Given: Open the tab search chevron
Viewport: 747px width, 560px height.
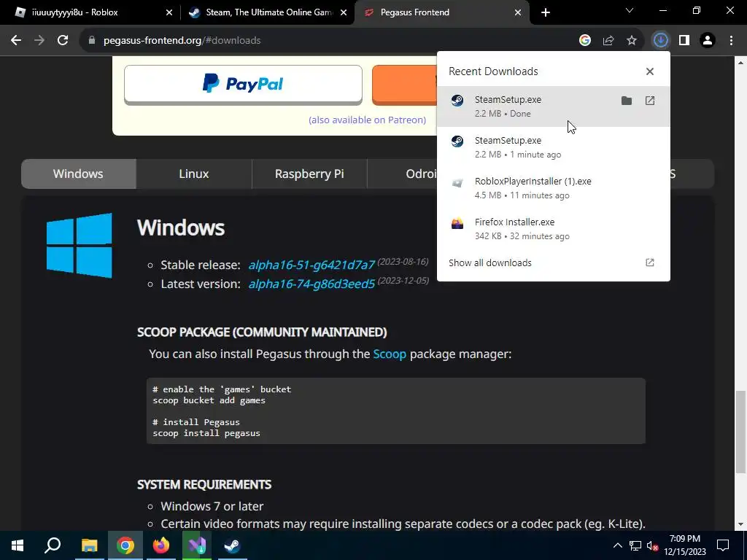Looking at the screenshot, I should 630,10.
